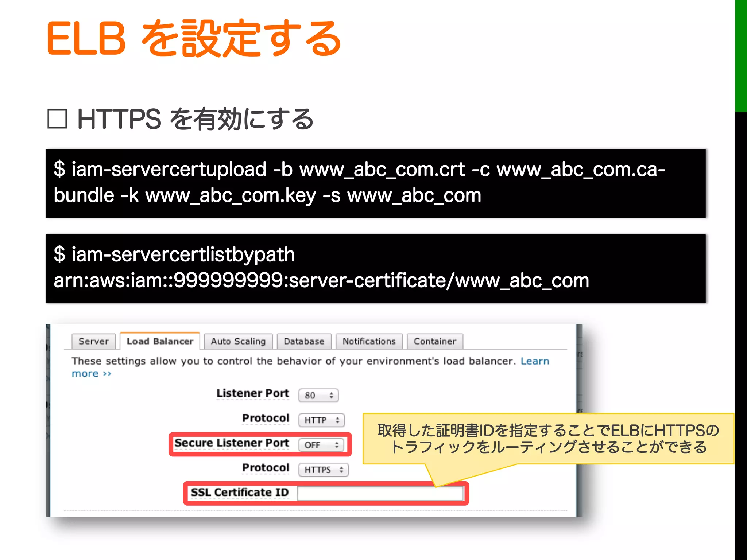
Task: Click the iam-servercertlistbypath command text
Action: coord(174,254)
